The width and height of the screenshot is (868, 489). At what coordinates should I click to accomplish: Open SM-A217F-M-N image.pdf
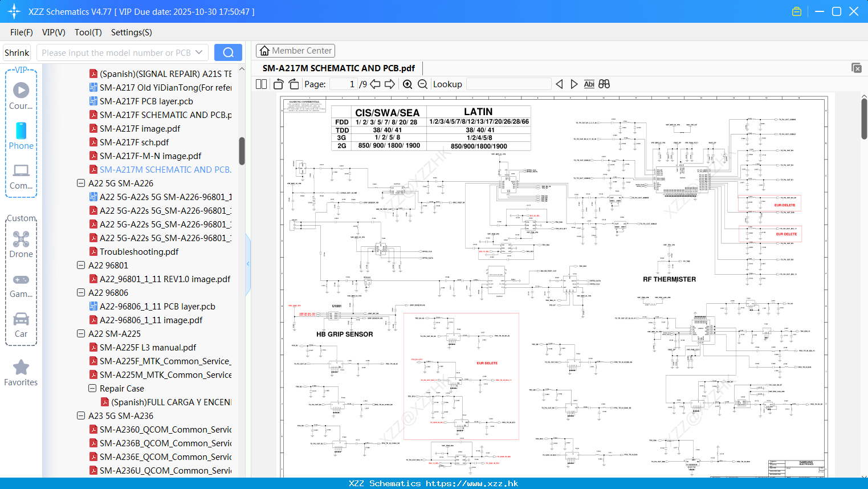[145, 156]
